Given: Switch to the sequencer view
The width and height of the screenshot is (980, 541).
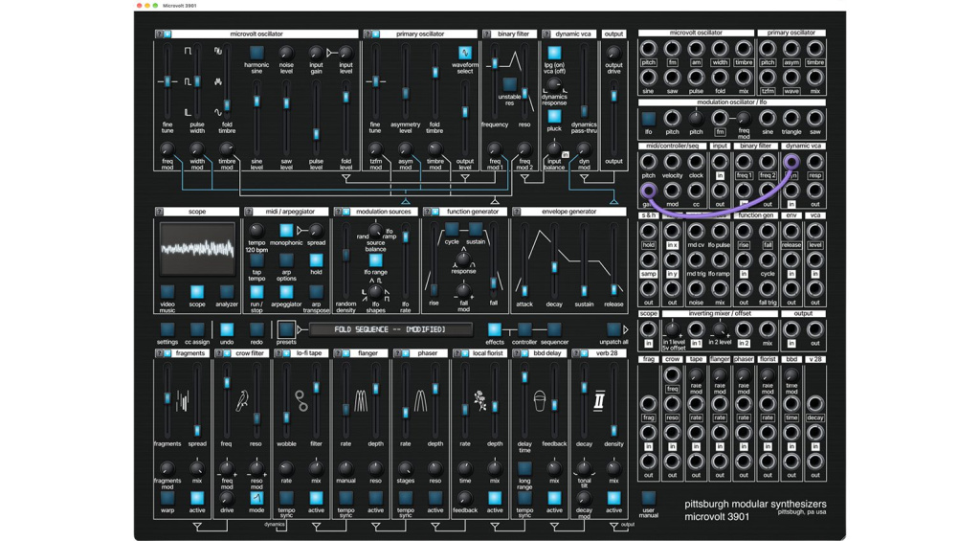Looking at the screenshot, I should pos(554,329).
